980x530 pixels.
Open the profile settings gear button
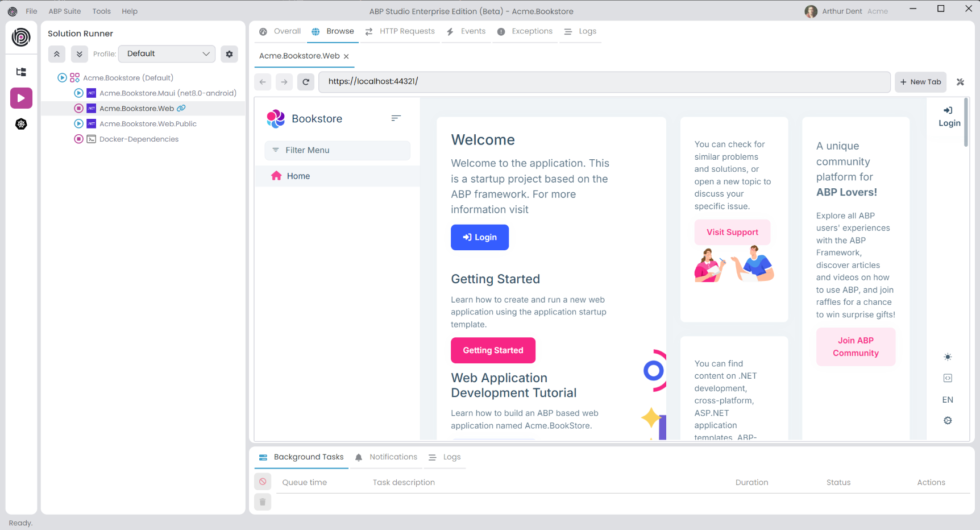[229, 54]
